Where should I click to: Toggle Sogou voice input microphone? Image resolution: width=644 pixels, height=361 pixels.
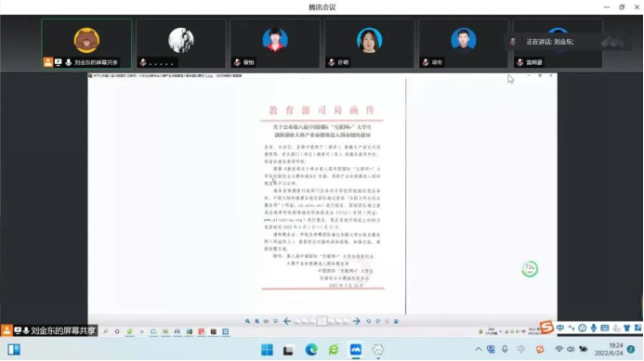pos(594,328)
